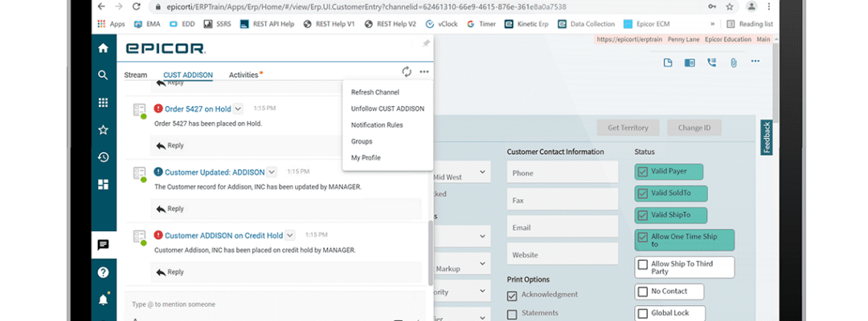Click browser back arrow
This screenshot has width=868, height=321.
(100, 6)
